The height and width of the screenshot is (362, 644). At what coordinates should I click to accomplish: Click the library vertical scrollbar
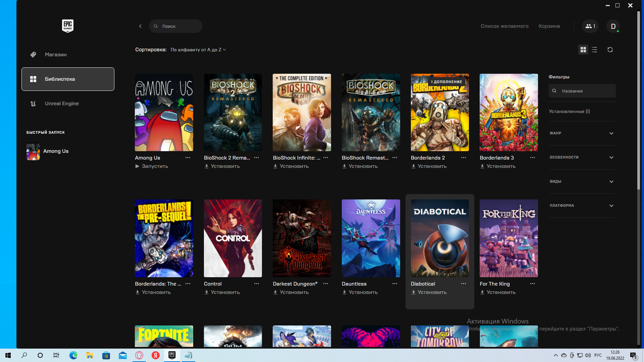tap(639, 101)
